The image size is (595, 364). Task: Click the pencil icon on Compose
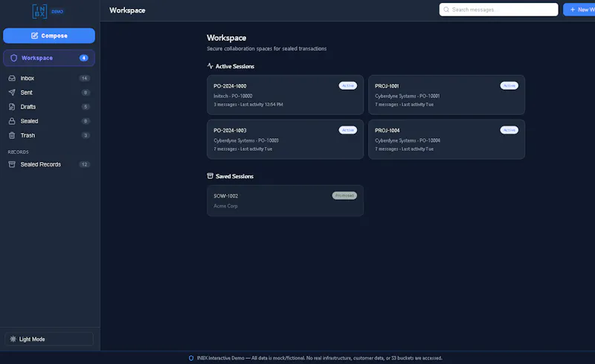[x=34, y=36]
